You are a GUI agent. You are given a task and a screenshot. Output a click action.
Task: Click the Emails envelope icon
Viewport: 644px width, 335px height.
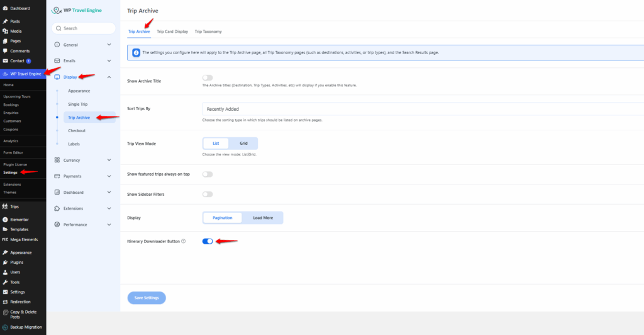pos(57,61)
